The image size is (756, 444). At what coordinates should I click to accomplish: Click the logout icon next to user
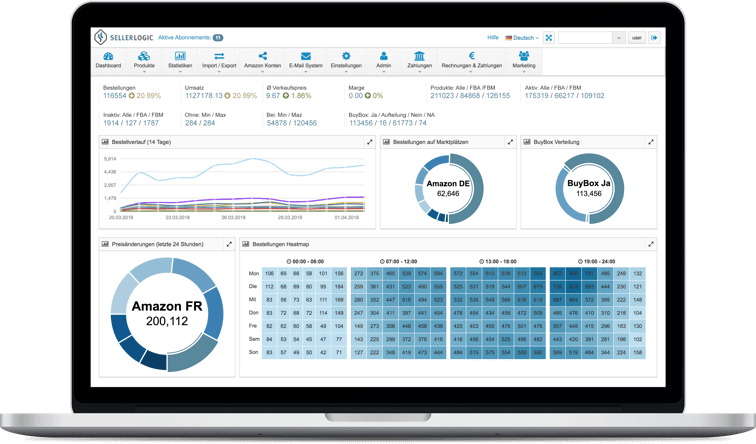pos(654,38)
